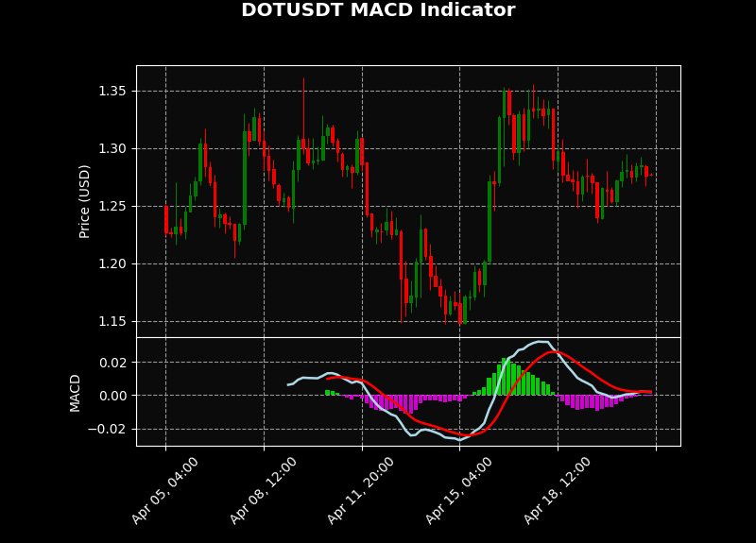Viewport: 756px width, 543px height.
Task: Click the 1.20 price tick label
Action: pos(112,264)
